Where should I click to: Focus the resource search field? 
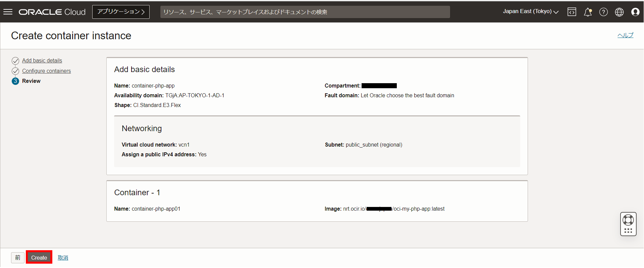305,12
